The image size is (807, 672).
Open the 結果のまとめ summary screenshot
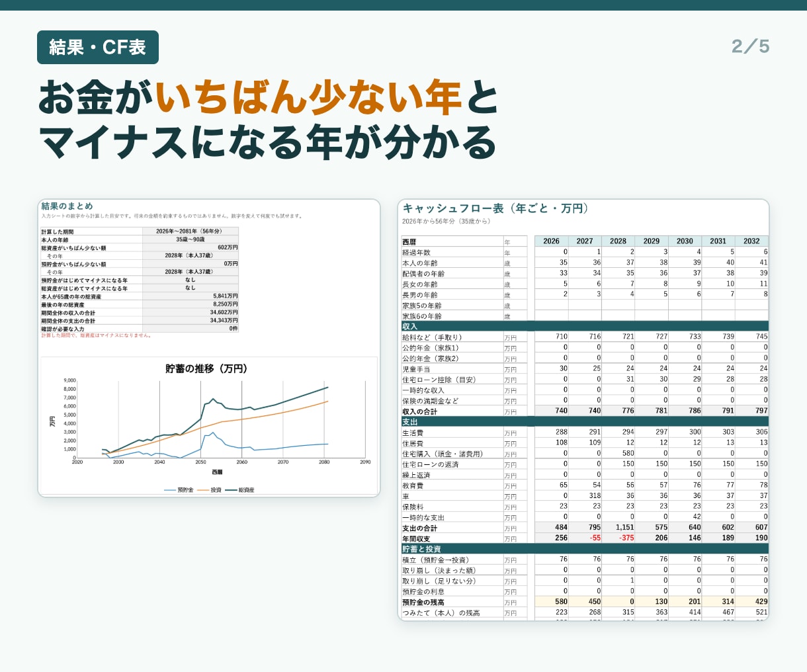pos(209,348)
